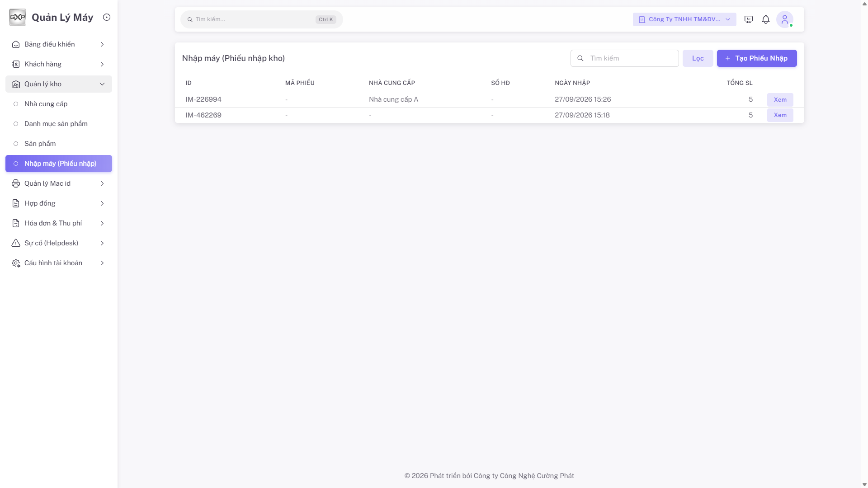Click Tạo Phiếu Nhập button
This screenshot has width=868, height=488.
tap(757, 58)
